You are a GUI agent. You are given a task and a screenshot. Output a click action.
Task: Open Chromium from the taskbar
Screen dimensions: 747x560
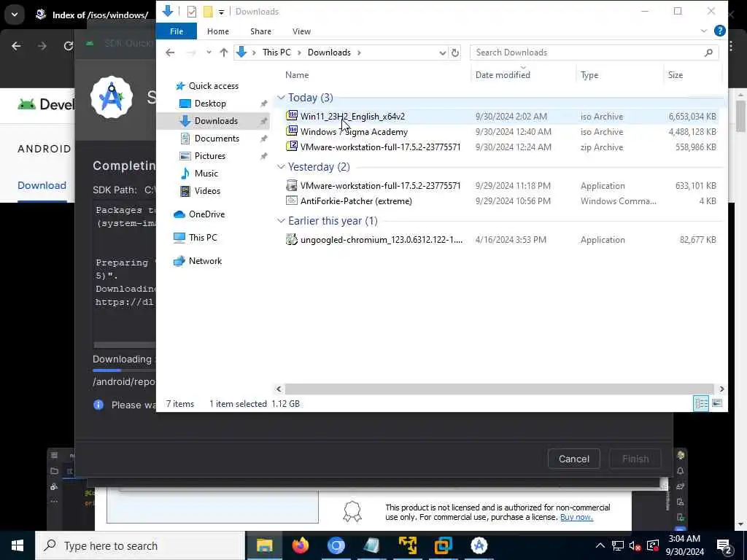(336, 545)
